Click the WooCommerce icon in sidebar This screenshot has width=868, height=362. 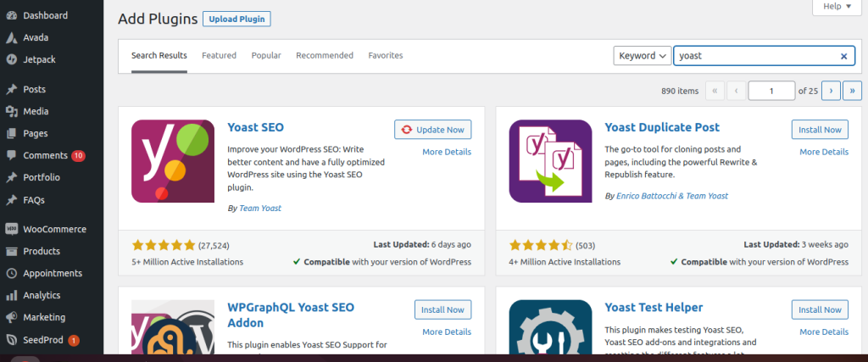tap(11, 229)
